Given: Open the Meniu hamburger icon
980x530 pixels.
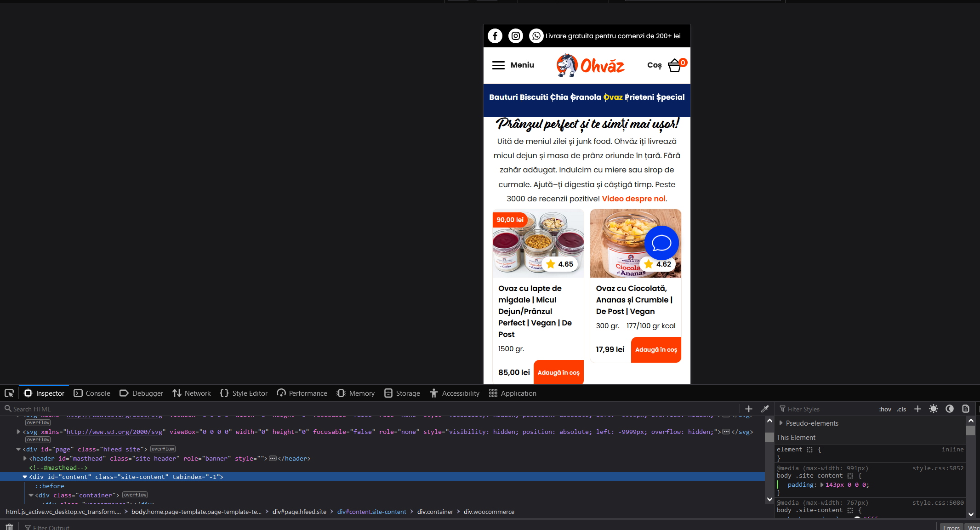Looking at the screenshot, I should [498, 65].
